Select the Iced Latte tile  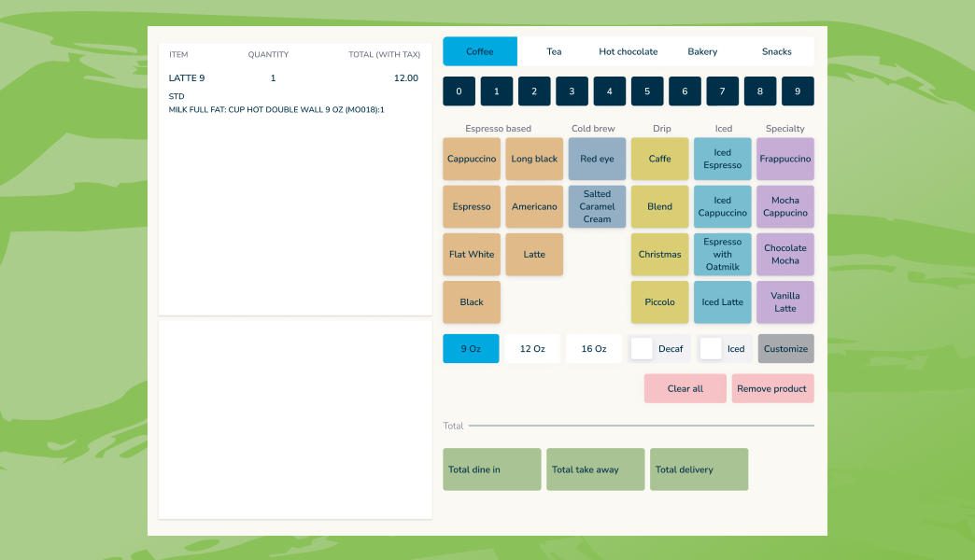coord(723,302)
